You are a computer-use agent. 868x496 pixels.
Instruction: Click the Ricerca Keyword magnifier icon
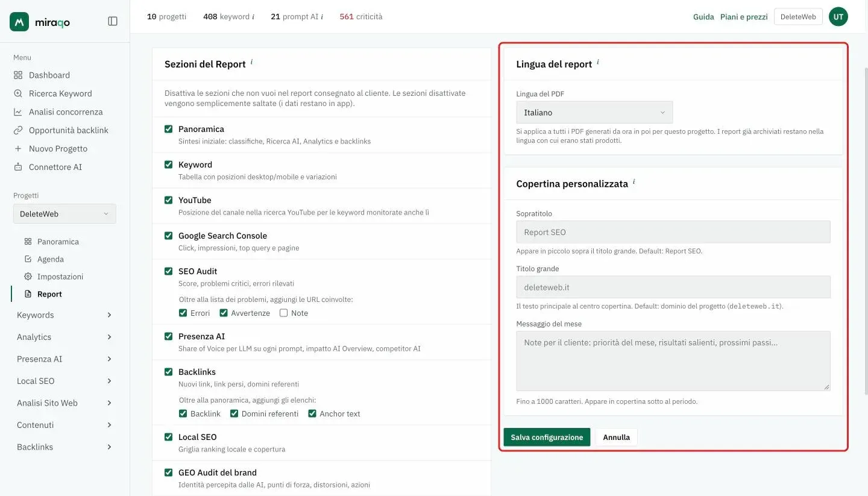18,93
